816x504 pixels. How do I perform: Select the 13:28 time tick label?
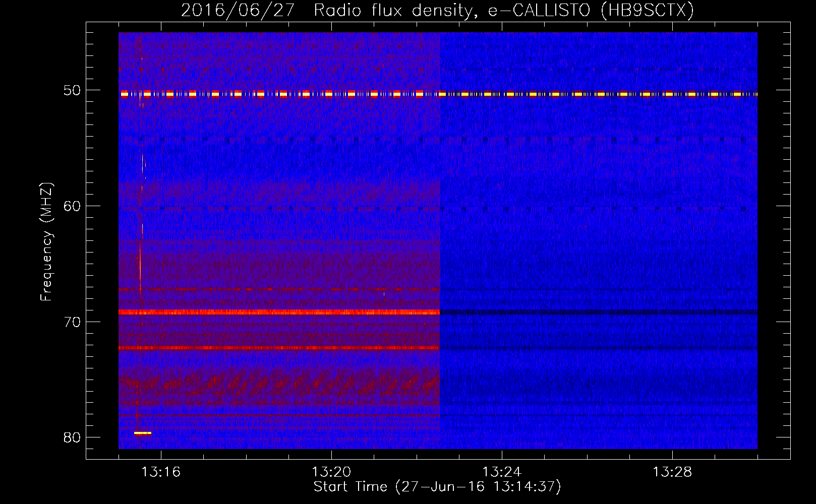coord(672,472)
